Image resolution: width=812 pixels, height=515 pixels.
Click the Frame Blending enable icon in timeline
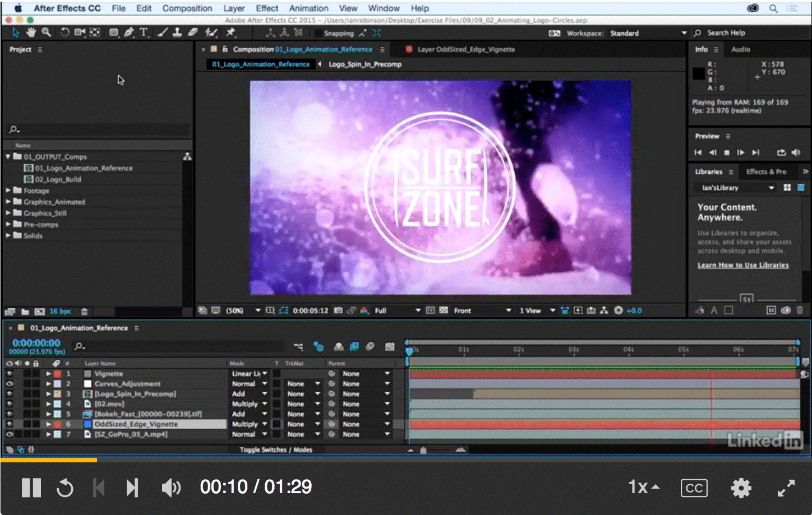coord(354,347)
